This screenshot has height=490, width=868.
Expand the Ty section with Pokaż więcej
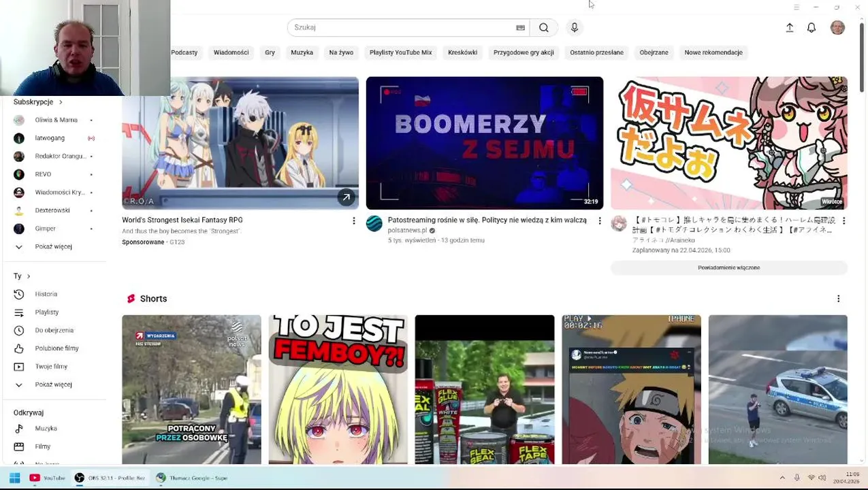click(54, 385)
